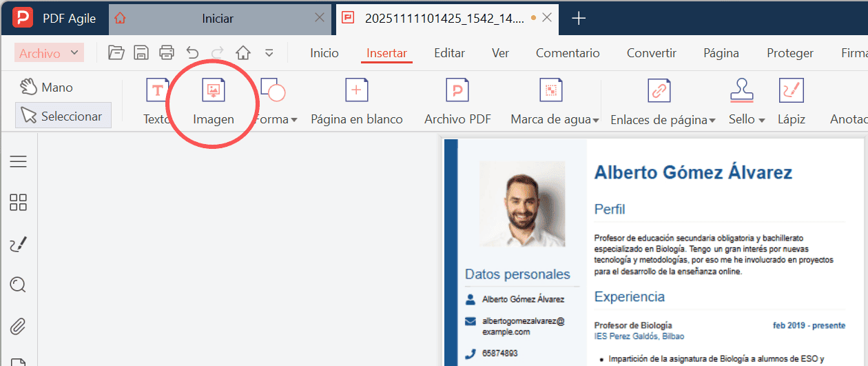
Task: Activate the Seleccionar cursor tool
Action: [62, 116]
